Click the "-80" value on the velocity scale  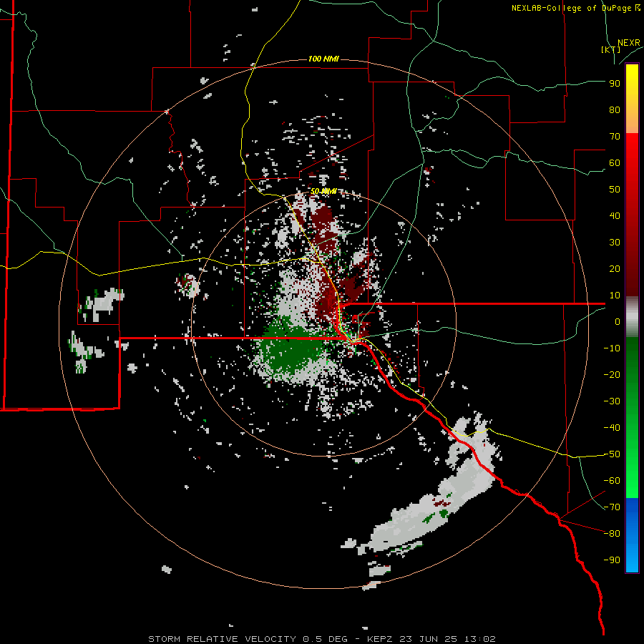(612, 534)
